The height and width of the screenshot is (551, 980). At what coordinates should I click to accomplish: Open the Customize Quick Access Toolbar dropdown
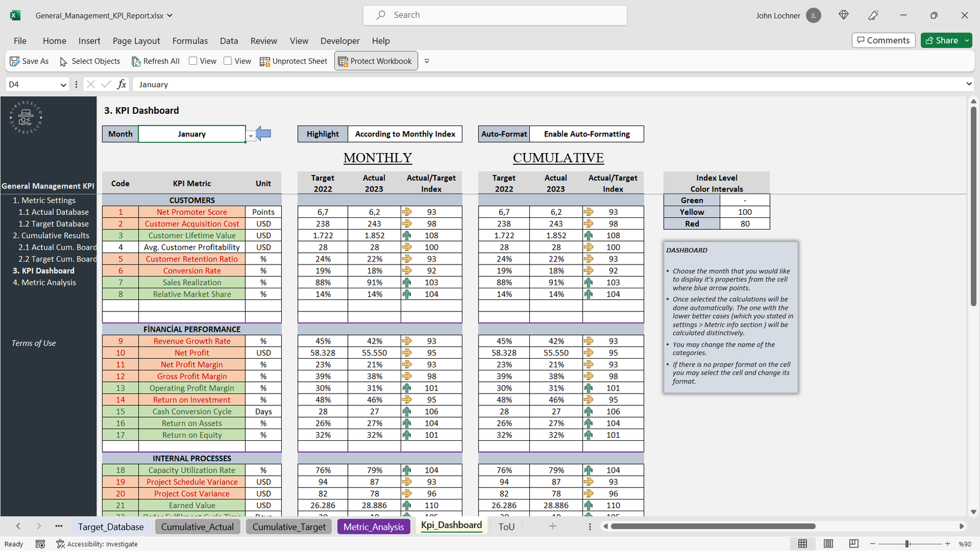(x=427, y=61)
